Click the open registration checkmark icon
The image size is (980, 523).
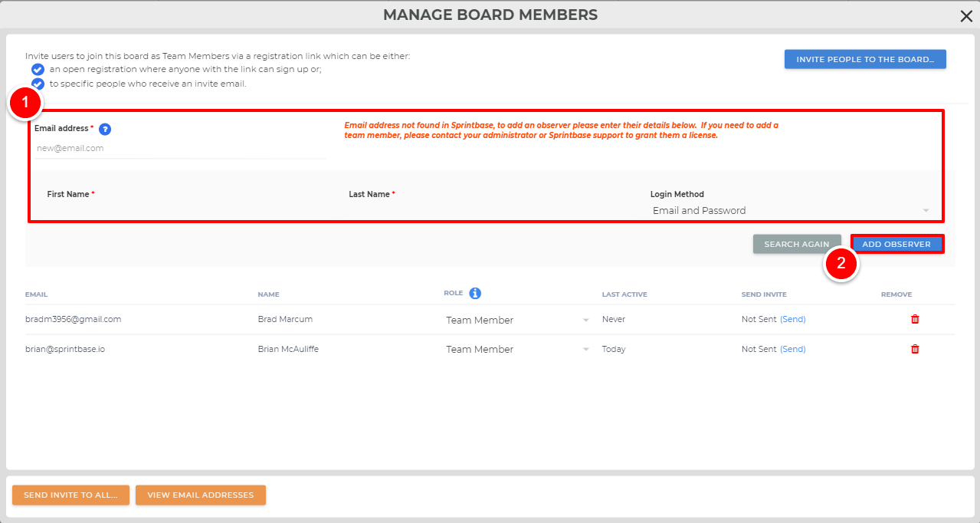(38, 70)
